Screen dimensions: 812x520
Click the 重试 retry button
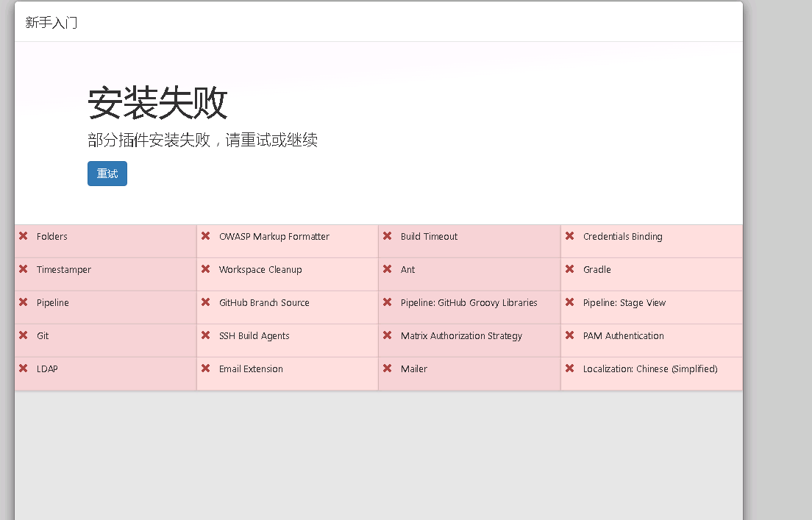(107, 174)
